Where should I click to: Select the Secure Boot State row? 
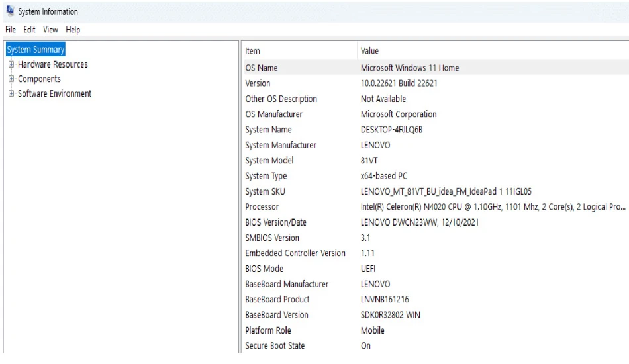(436, 345)
